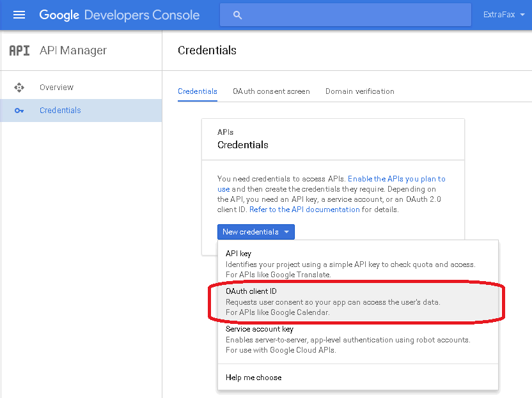Choose Service account key option
The width and height of the screenshot is (532, 398).
pyautogui.click(x=358, y=339)
